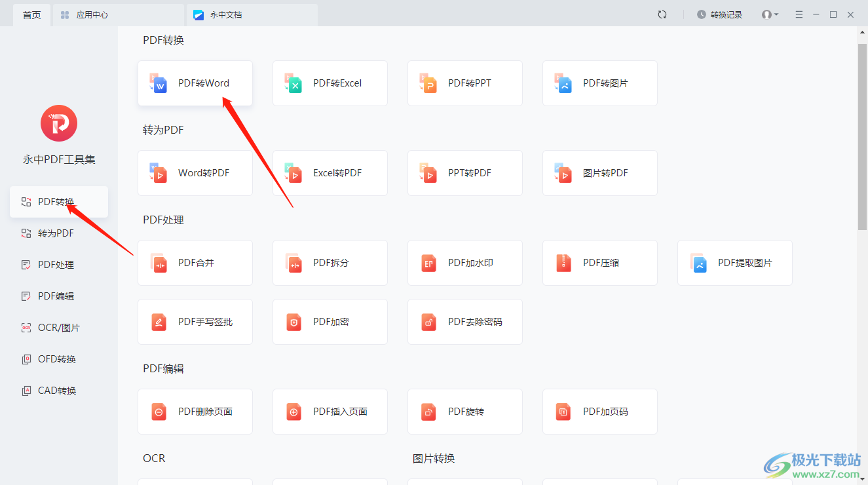
Task: Open the PDF加密 encryption tool
Action: (x=330, y=322)
